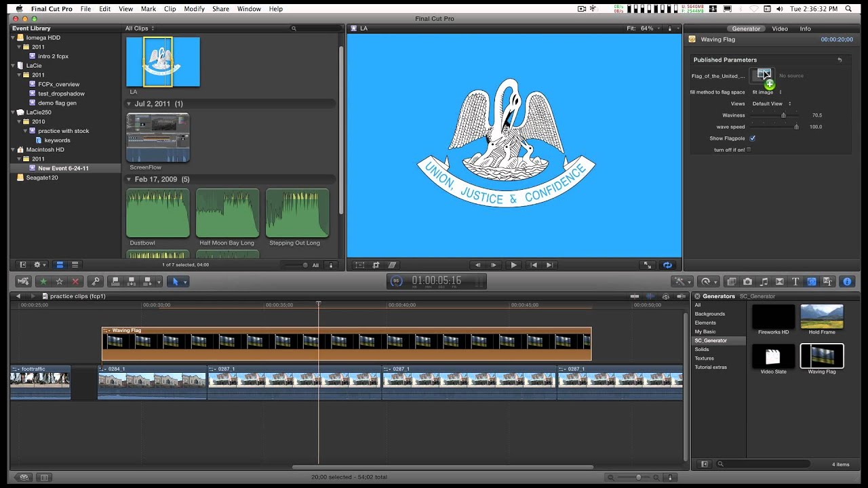Image resolution: width=868 pixels, height=488 pixels.
Task: Switch Event Browser to list view
Action: pyautogui.click(x=75, y=265)
